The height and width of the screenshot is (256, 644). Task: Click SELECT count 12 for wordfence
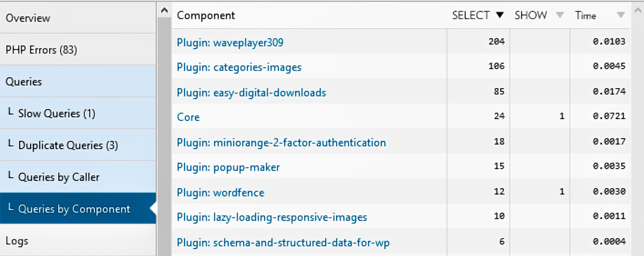(499, 191)
